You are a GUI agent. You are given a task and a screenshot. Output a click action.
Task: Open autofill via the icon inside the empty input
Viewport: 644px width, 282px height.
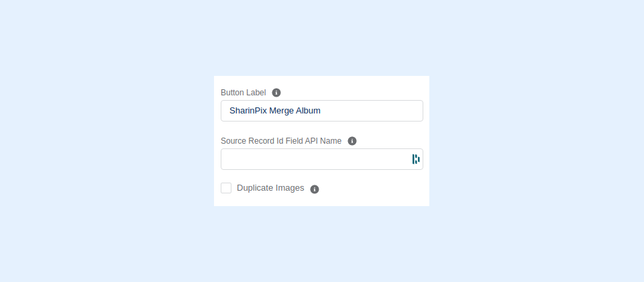coord(416,159)
